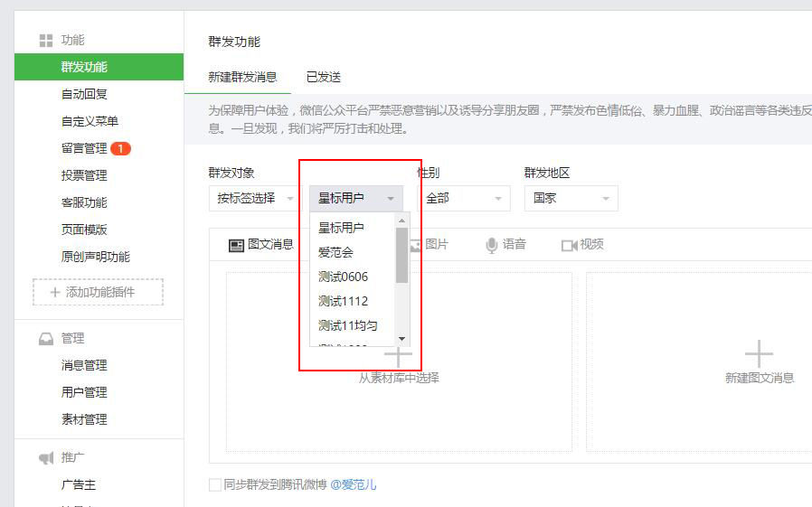The image size is (812, 507).
Task: Open 留言管理 with notification badge
Action: [x=85, y=148]
